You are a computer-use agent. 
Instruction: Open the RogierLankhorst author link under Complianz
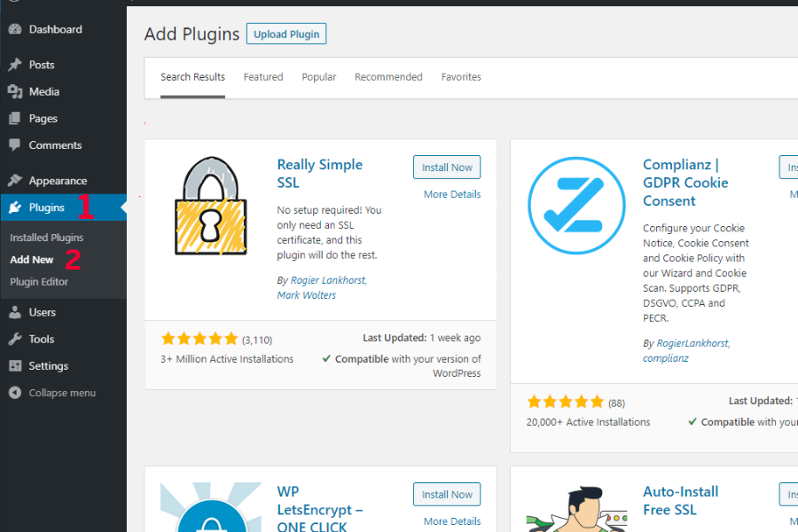point(693,343)
